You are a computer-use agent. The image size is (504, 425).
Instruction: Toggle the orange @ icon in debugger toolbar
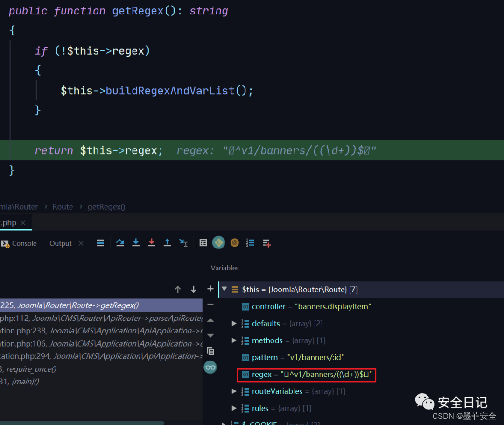(x=235, y=243)
